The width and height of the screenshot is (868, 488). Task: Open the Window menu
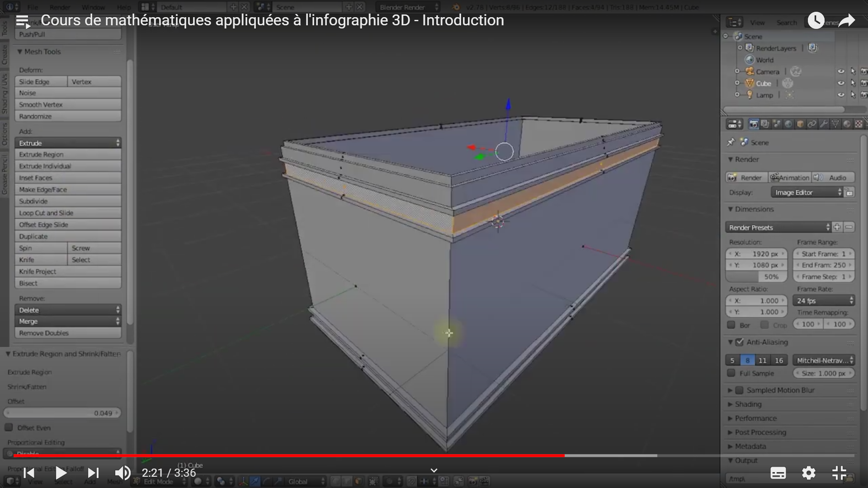pyautogui.click(x=93, y=7)
